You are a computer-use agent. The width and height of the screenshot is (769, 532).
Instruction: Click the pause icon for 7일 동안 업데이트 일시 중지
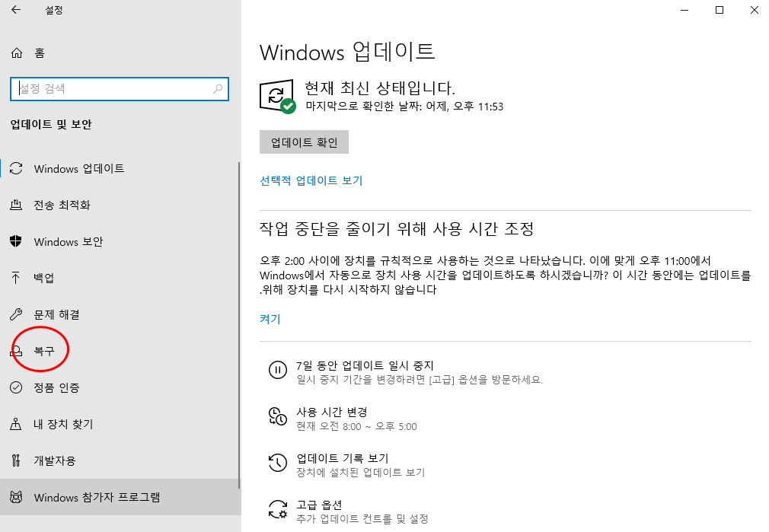(278, 370)
